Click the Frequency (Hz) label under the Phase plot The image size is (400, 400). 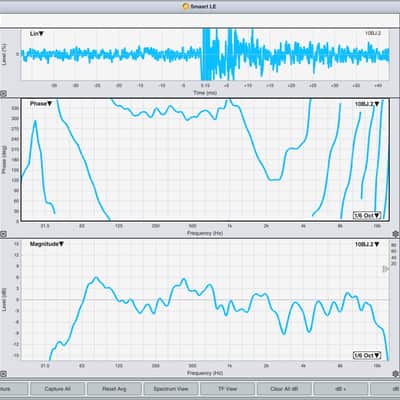pos(205,233)
